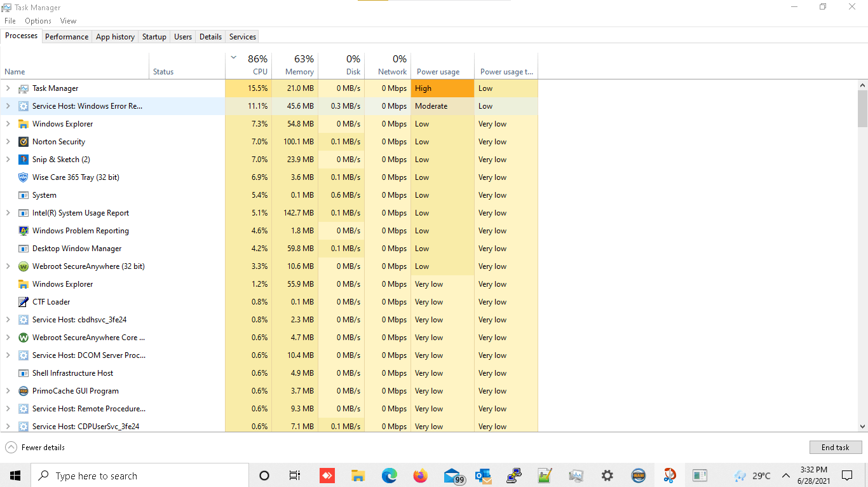The height and width of the screenshot is (487, 868).
Task: Click the Norton Security process icon
Action: point(24,142)
